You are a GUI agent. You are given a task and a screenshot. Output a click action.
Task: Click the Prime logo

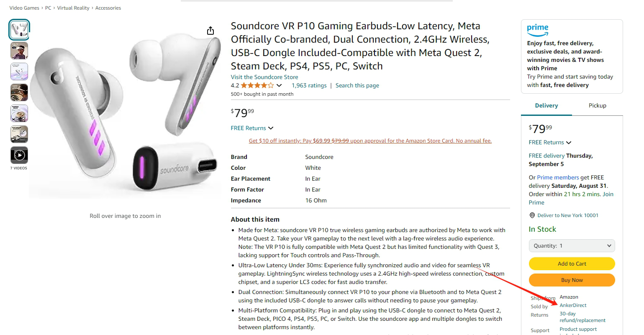(538, 30)
